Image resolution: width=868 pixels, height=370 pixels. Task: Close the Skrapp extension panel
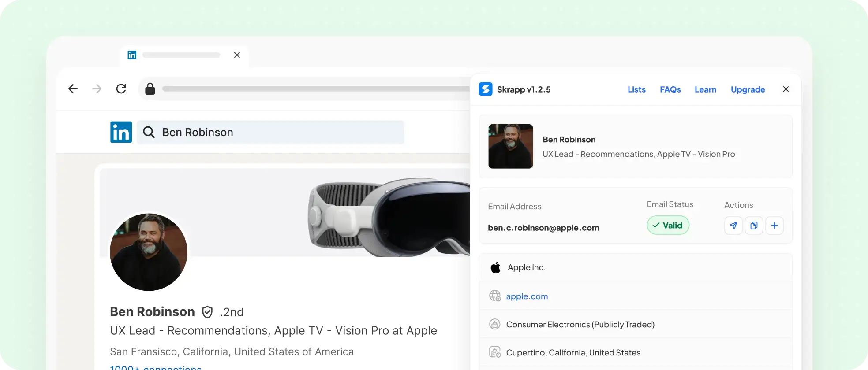click(x=786, y=89)
